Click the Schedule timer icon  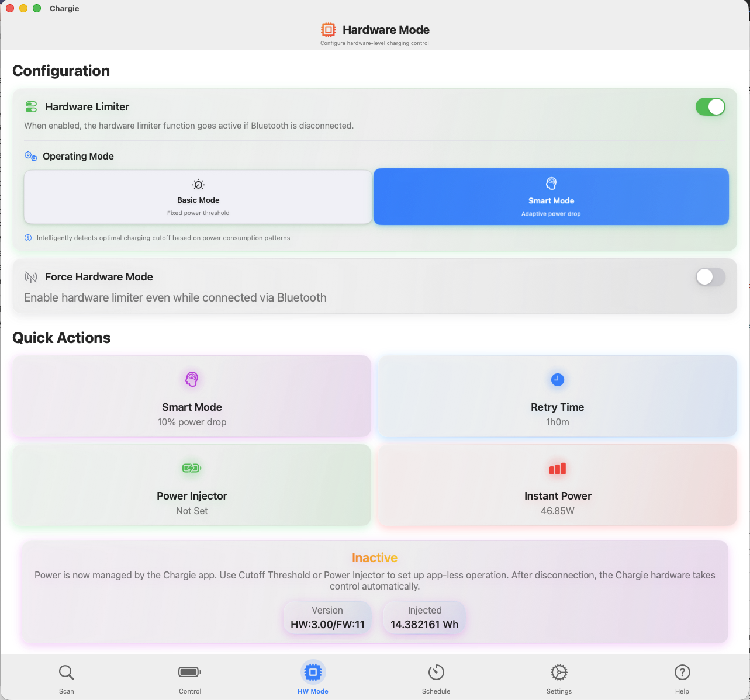[x=436, y=673]
